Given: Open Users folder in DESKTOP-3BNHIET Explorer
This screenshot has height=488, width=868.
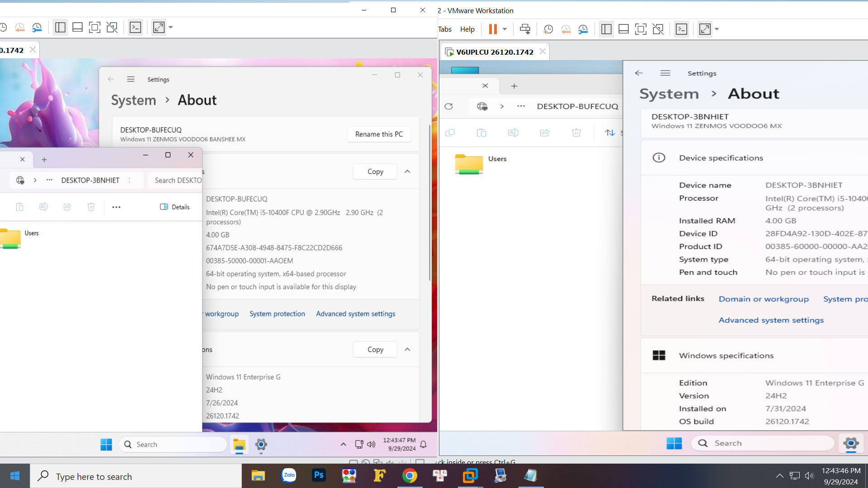Looking at the screenshot, I should click(20, 239).
